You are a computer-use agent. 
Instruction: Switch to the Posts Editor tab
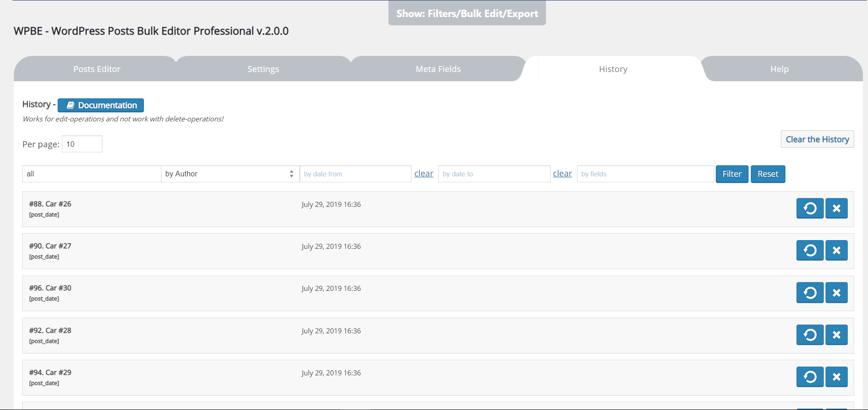point(96,69)
